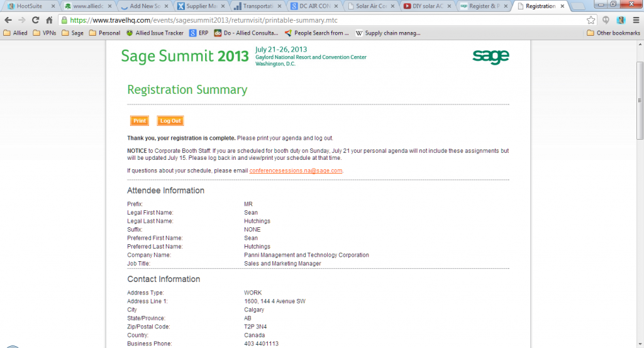Open the browser home icon

tap(49, 20)
